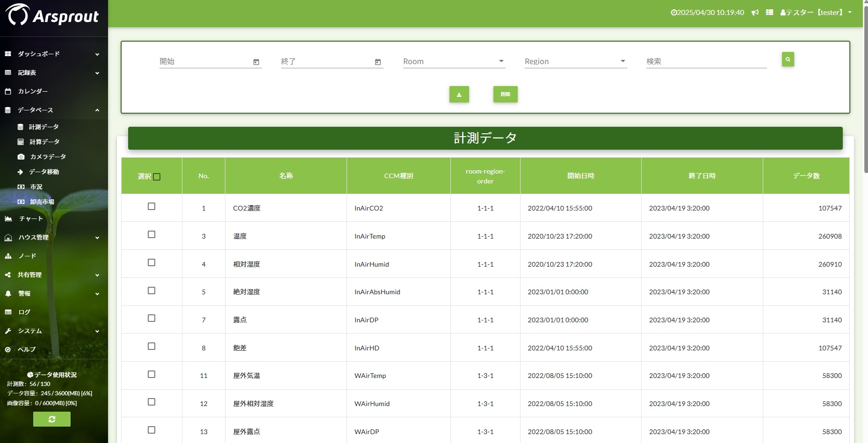
Task: Click the megaphone announcement icon in header
Action: pos(755,13)
